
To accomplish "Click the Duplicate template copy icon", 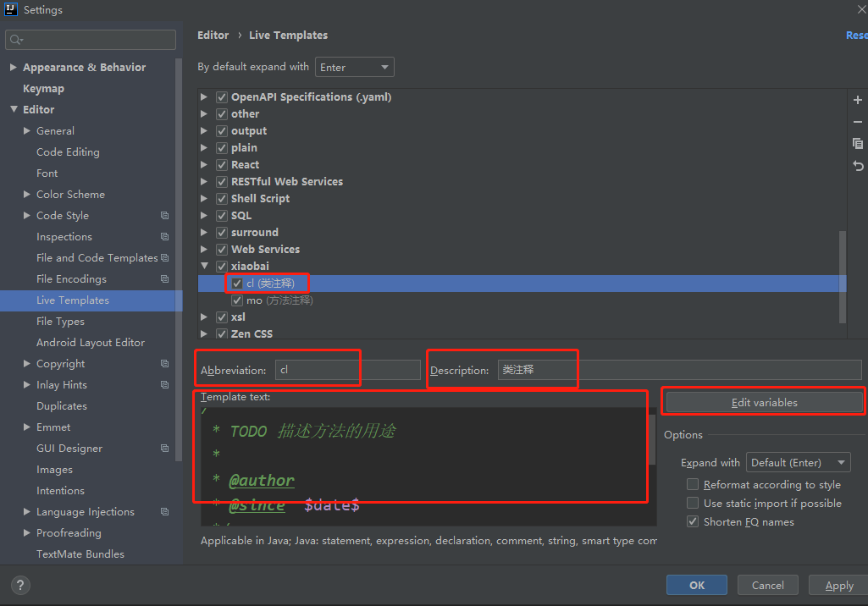I will (858, 144).
